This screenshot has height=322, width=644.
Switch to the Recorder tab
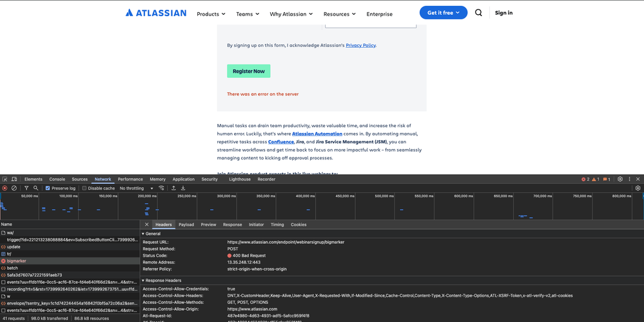(x=266, y=179)
